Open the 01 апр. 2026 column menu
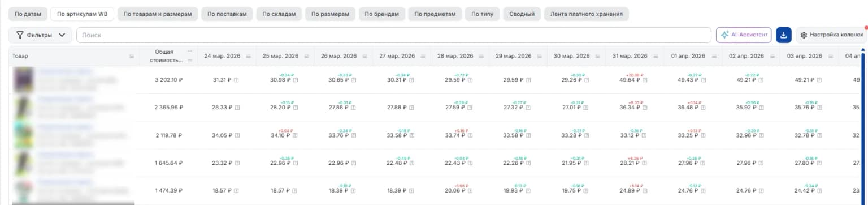This screenshot has height=205, width=868. pyautogui.click(x=715, y=56)
